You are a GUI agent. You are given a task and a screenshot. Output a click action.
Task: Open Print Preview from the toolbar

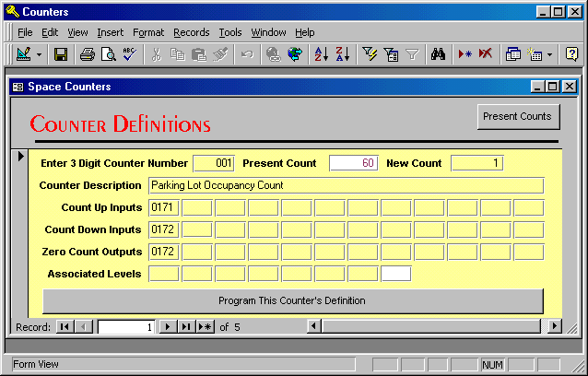coord(108,54)
